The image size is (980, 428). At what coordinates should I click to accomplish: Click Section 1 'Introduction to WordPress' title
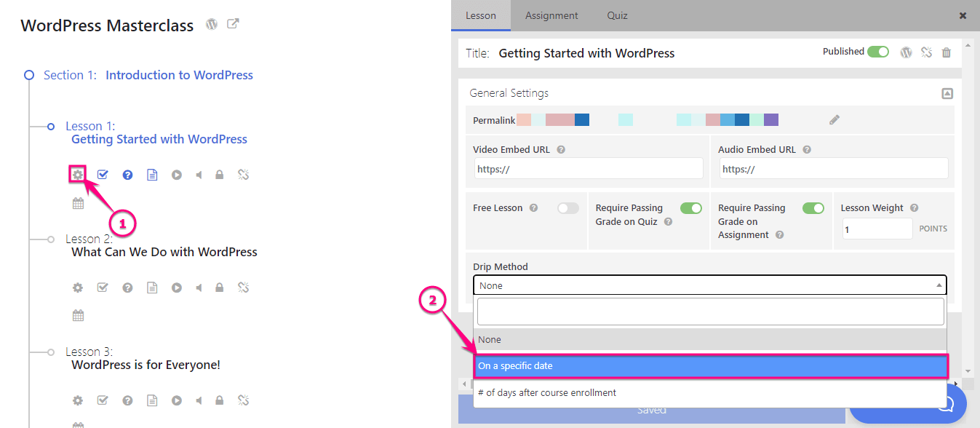click(x=179, y=75)
